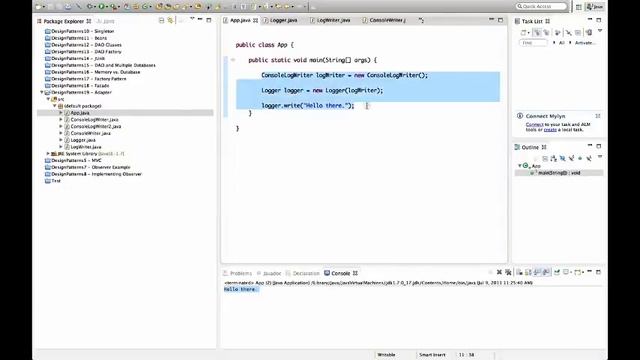Collapse the DesignPatterns19 - Adapter project

click(42, 92)
